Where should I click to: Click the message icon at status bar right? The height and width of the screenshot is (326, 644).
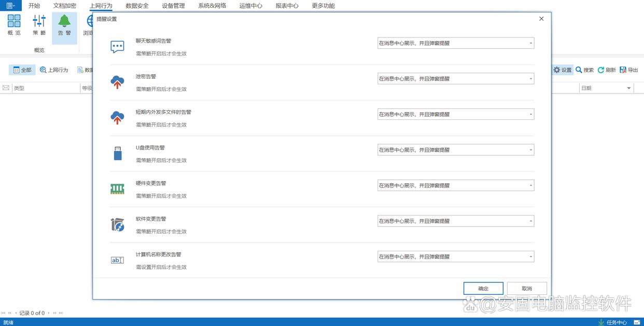pyautogui.click(x=637, y=322)
